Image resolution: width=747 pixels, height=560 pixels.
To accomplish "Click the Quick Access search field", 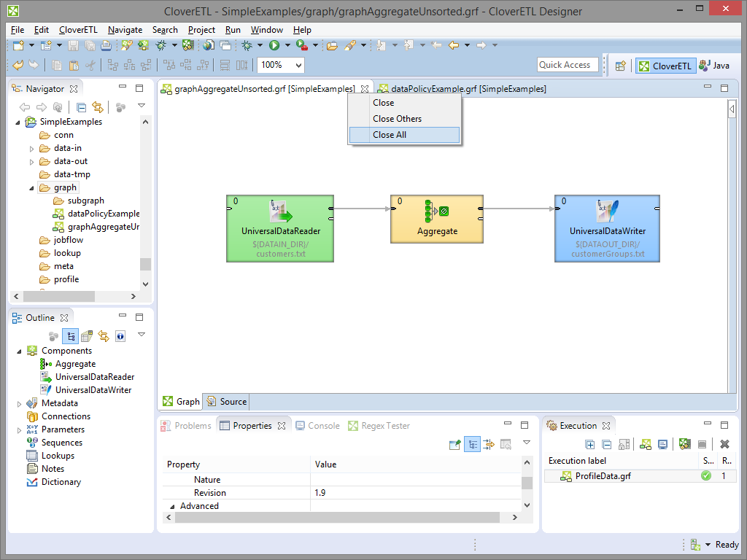I will point(567,65).
